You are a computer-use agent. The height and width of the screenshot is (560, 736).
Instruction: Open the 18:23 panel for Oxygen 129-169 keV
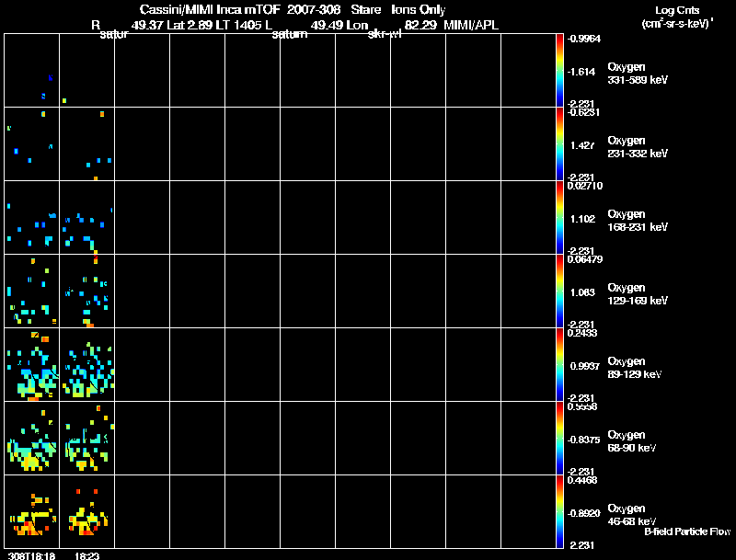[86, 291]
